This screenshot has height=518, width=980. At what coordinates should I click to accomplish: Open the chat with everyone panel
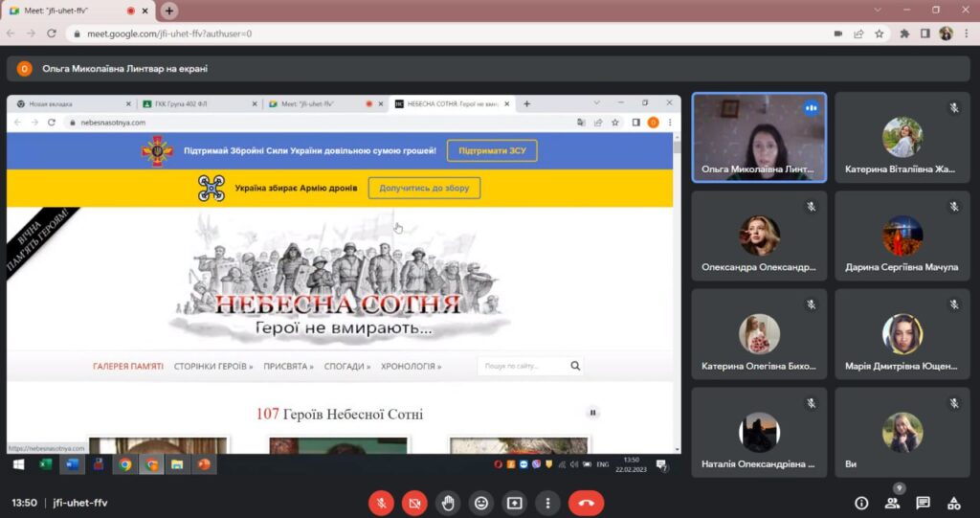(x=923, y=503)
